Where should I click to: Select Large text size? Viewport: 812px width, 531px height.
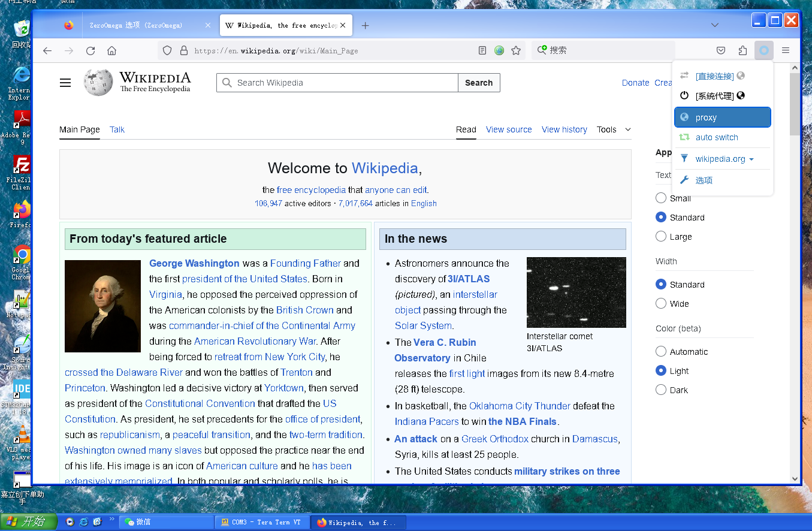click(x=661, y=236)
